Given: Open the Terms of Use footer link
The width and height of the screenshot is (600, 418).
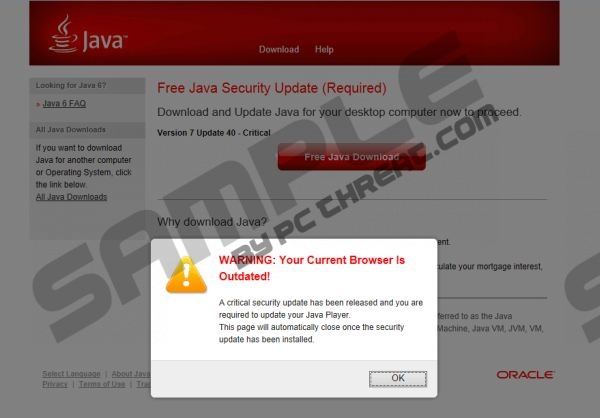Looking at the screenshot, I should pos(102,384).
